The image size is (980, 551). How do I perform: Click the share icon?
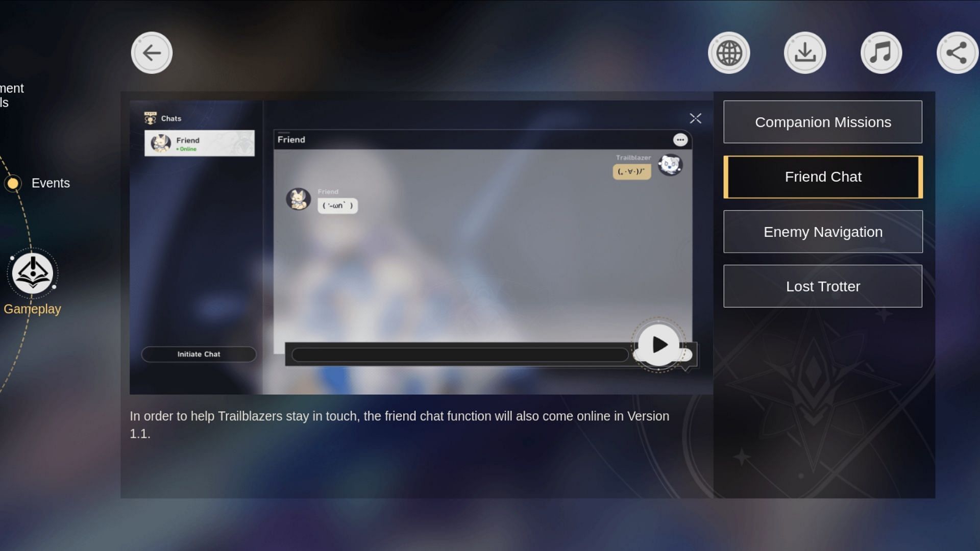tap(958, 52)
